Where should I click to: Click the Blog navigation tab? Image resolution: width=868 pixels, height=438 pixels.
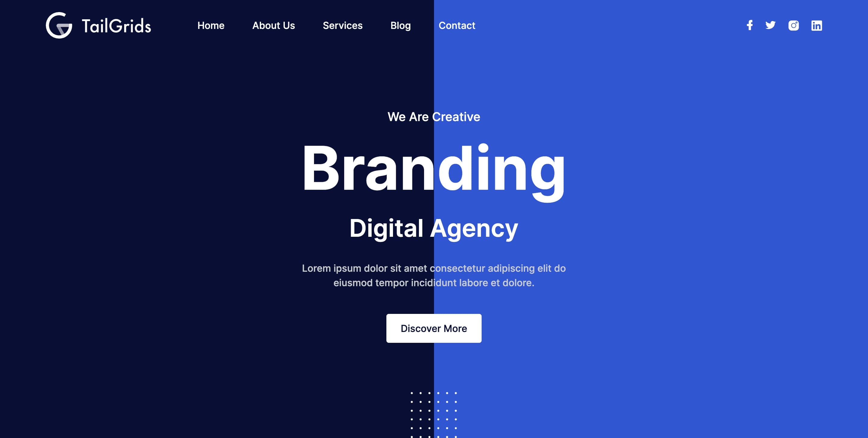click(x=400, y=25)
